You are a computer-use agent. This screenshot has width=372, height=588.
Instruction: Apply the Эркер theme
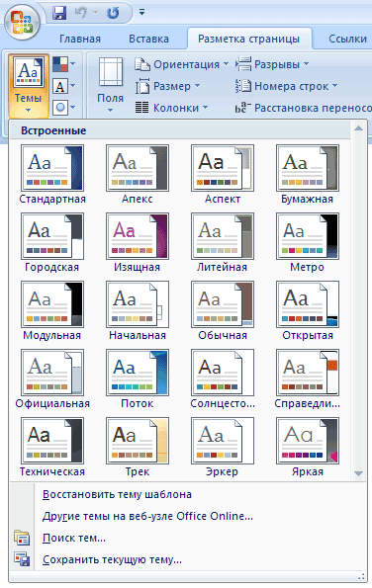click(x=223, y=448)
